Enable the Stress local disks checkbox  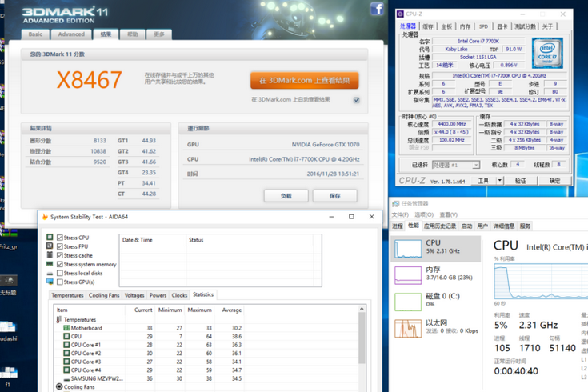click(x=60, y=274)
